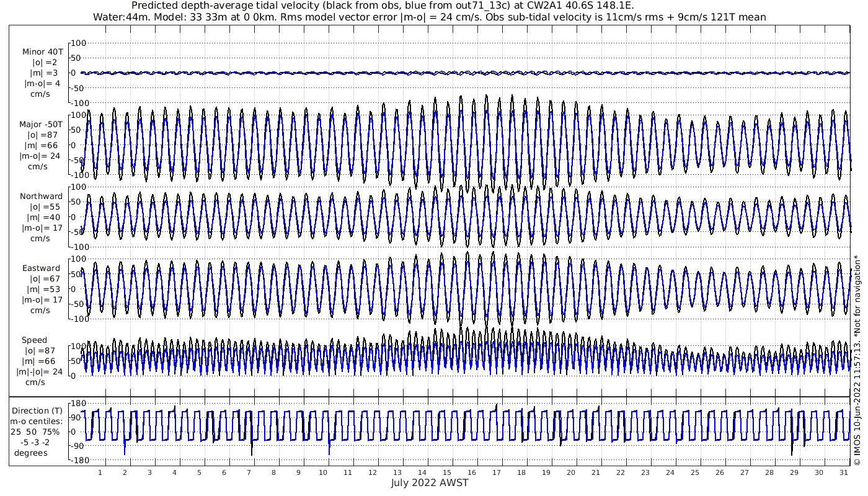
Task: Click the 'Eastward' panel label
Action: tap(42, 268)
